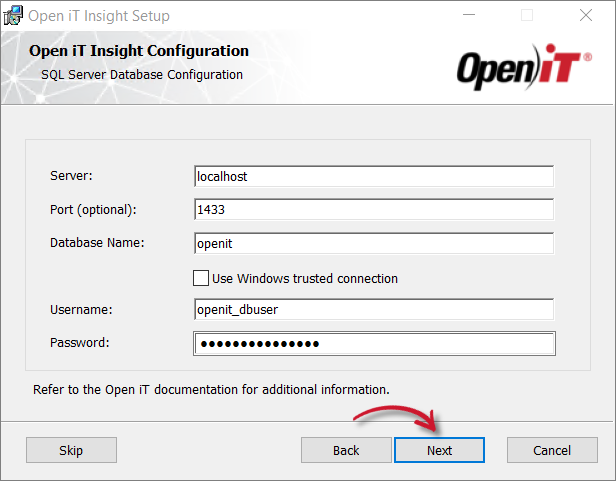Cancel the setup wizard
The width and height of the screenshot is (616, 481).
tap(552, 450)
